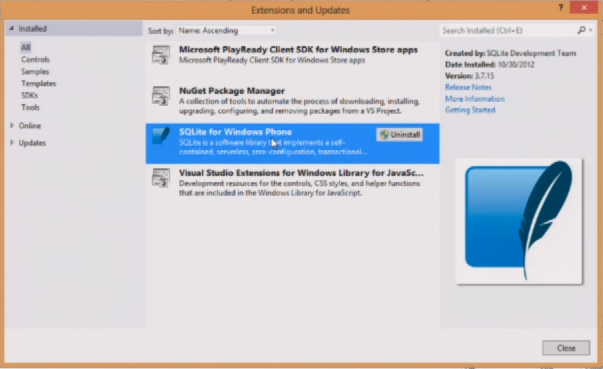The width and height of the screenshot is (603, 369).
Task: Click the SQLite for Windows Phone feather icon
Action: pyautogui.click(x=161, y=136)
